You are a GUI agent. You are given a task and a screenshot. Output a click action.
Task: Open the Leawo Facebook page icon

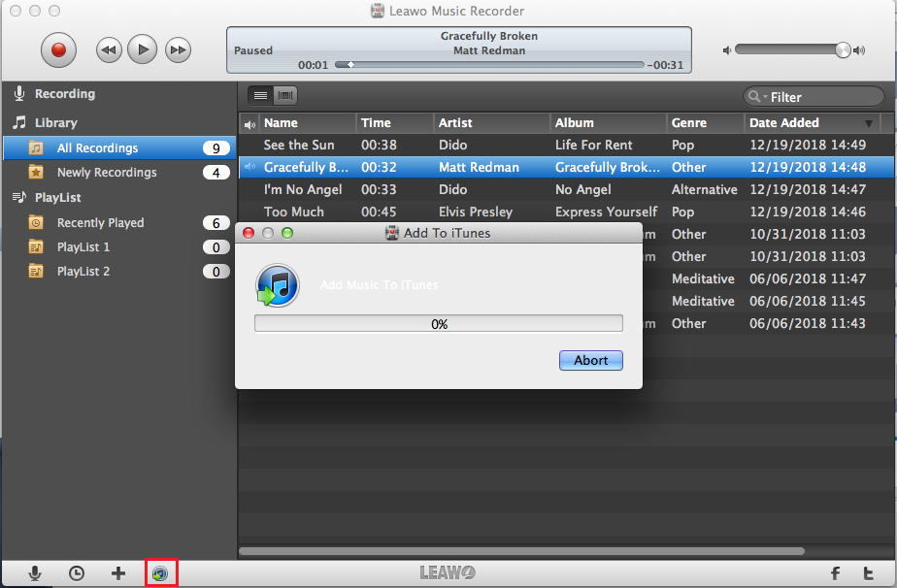(x=834, y=573)
